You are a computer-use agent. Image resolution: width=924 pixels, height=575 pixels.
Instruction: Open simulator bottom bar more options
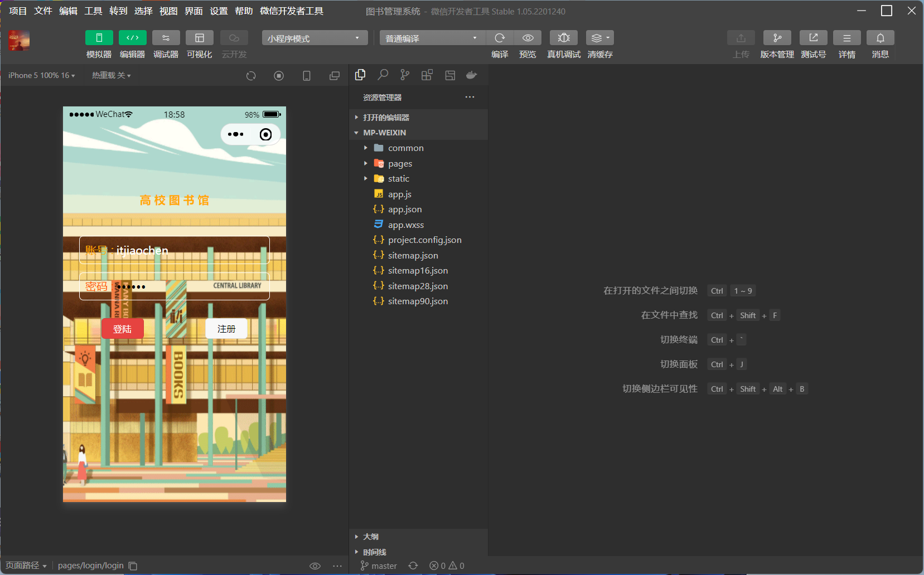coord(337,566)
